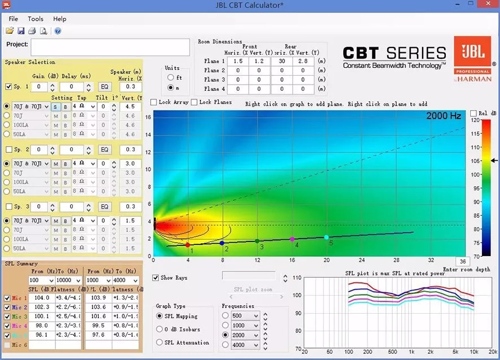Viewport: 500px width, 360px height.
Task: Click the Speaker 1 EQ button
Action: pyautogui.click(x=105, y=87)
